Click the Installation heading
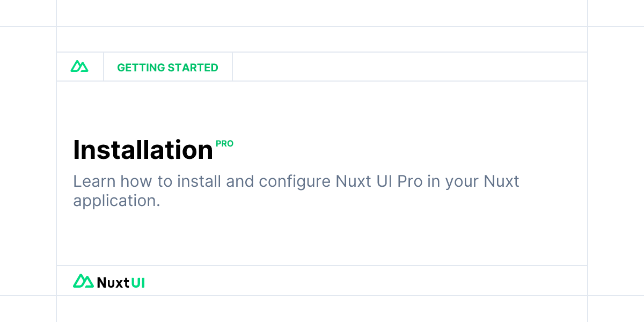Image resolution: width=644 pixels, height=322 pixels. point(143,150)
